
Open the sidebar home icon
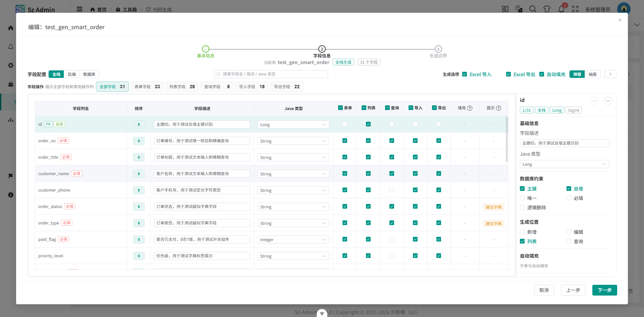point(11,28)
